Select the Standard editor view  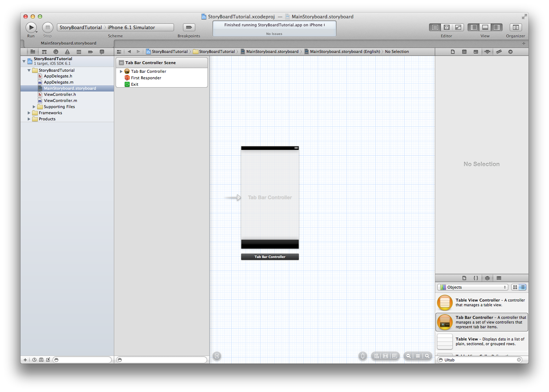pos(435,27)
